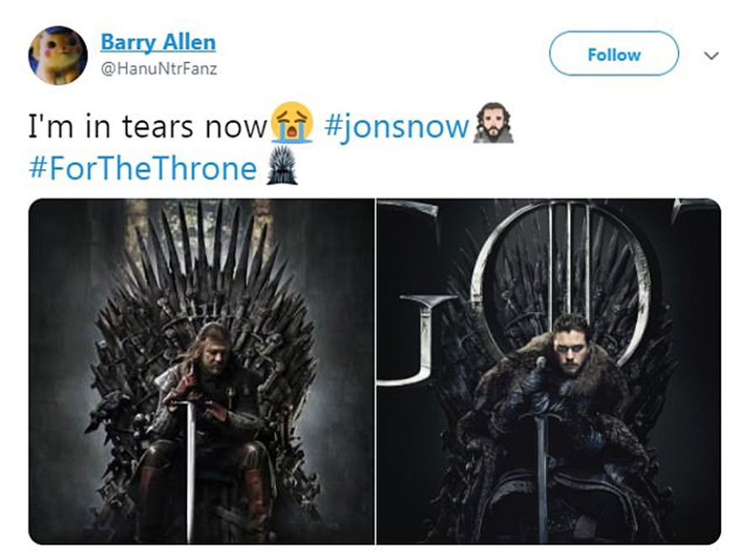741x560 pixels.
Task: Click the Iron Throne hashtag emoji
Action: pyautogui.click(x=278, y=168)
